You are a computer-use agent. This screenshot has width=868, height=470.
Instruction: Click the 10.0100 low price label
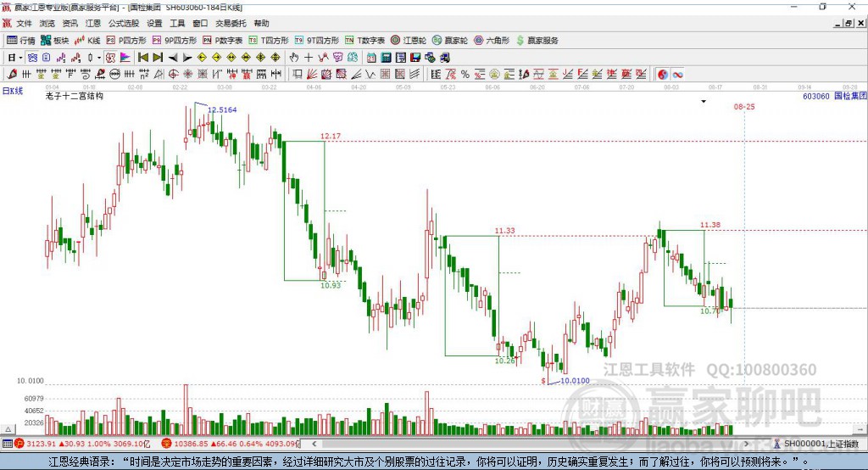(x=576, y=381)
